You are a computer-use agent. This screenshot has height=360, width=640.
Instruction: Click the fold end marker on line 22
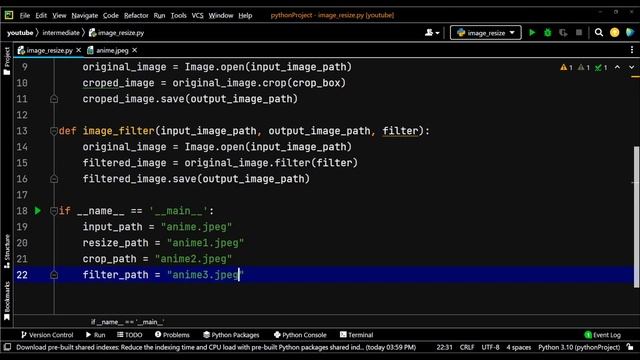click(x=54, y=275)
